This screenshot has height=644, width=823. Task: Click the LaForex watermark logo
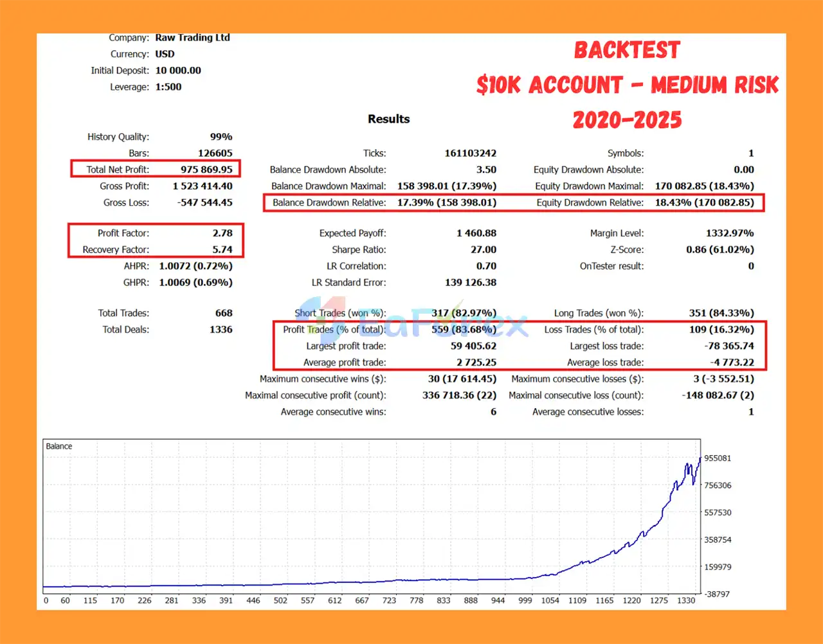[411, 323]
